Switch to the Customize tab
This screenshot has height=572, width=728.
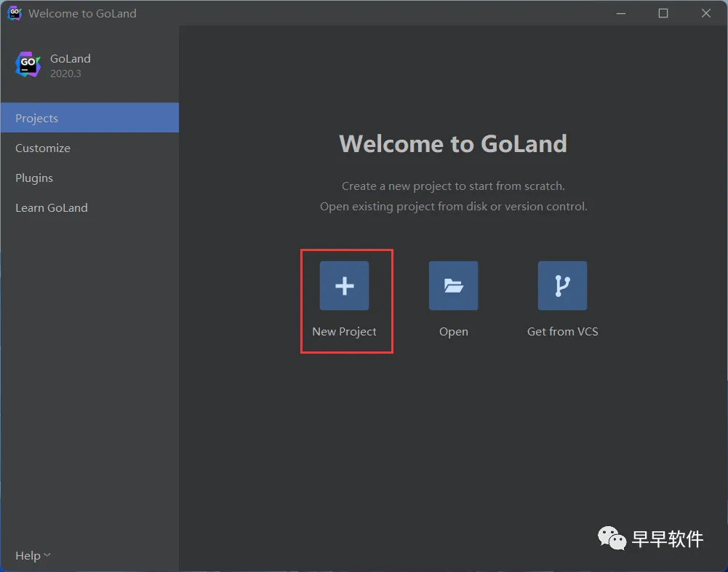coord(89,148)
